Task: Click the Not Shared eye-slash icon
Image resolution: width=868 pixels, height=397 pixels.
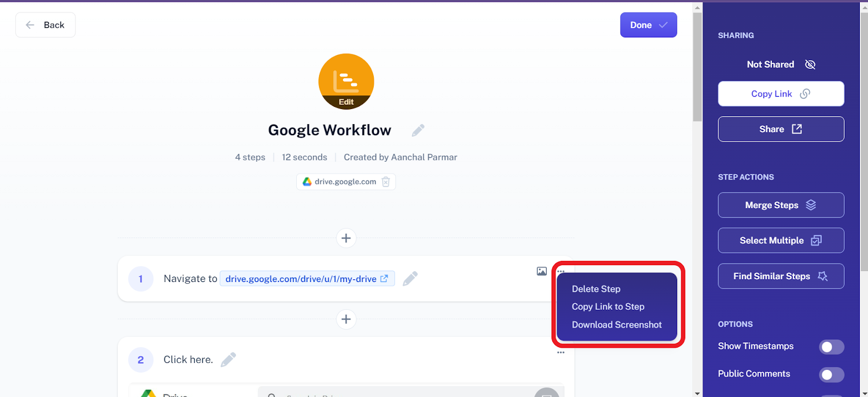Action: click(x=810, y=65)
